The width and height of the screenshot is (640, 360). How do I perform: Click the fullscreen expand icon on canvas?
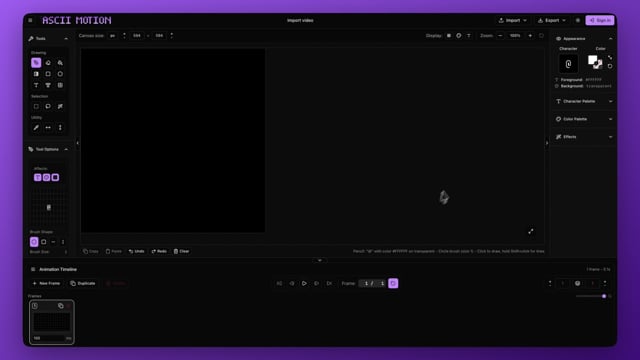tap(531, 231)
